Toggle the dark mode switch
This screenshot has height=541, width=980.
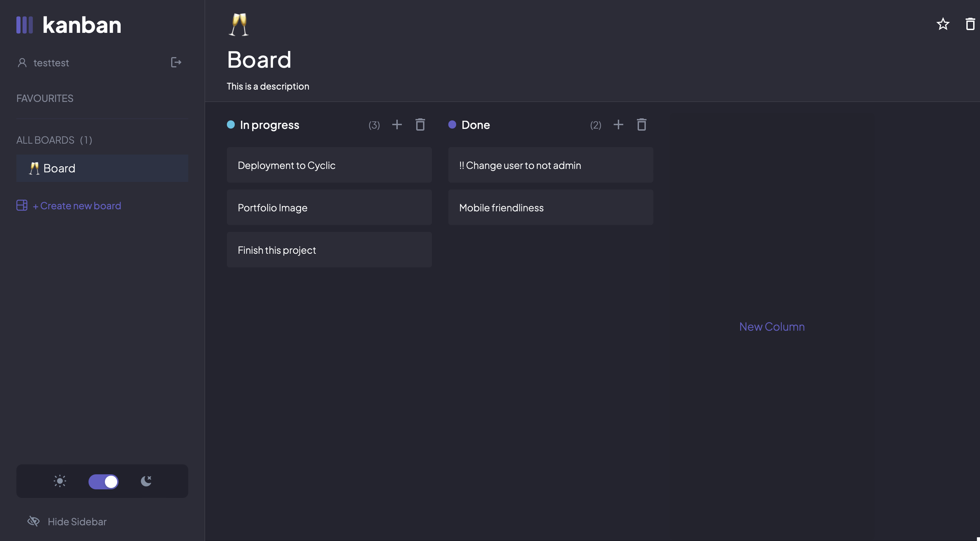tap(103, 481)
